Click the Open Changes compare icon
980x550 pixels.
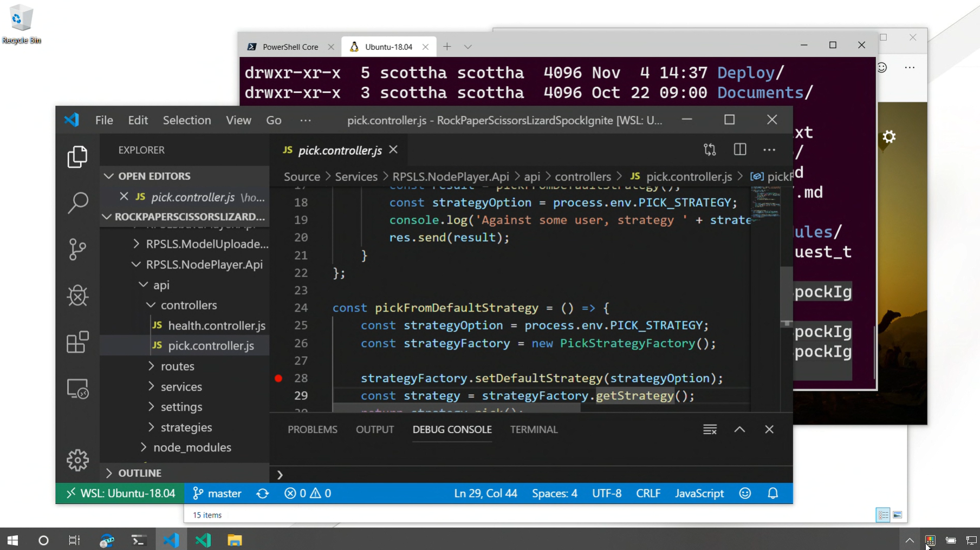tap(710, 150)
